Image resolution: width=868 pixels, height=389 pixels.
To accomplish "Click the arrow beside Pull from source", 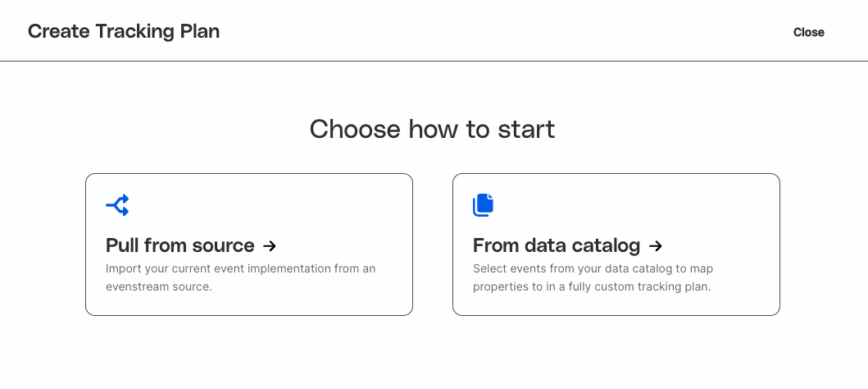I will pyautogui.click(x=270, y=246).
